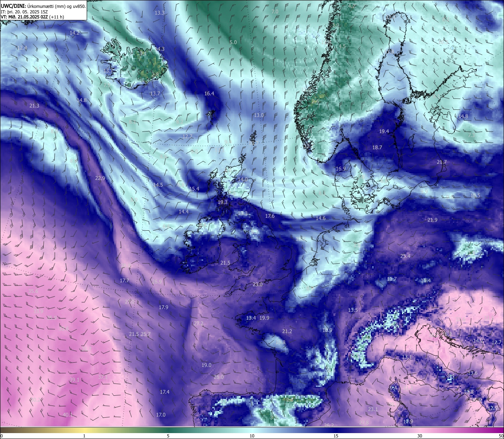Click the 18.7 map value
The image size is (504, 439).
click(x=377, y=147)
